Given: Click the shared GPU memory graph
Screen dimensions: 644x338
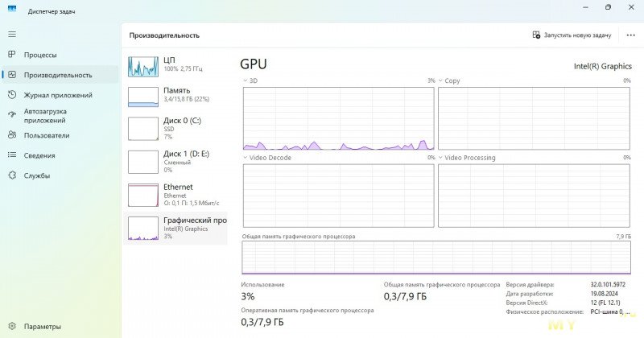Looking at the screenshot, I should [x=436, y=258].
